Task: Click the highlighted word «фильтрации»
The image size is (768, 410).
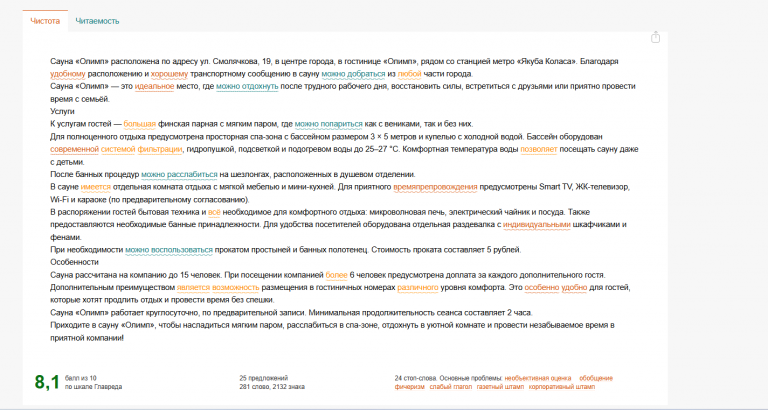Action: click(x=160, y=149)
